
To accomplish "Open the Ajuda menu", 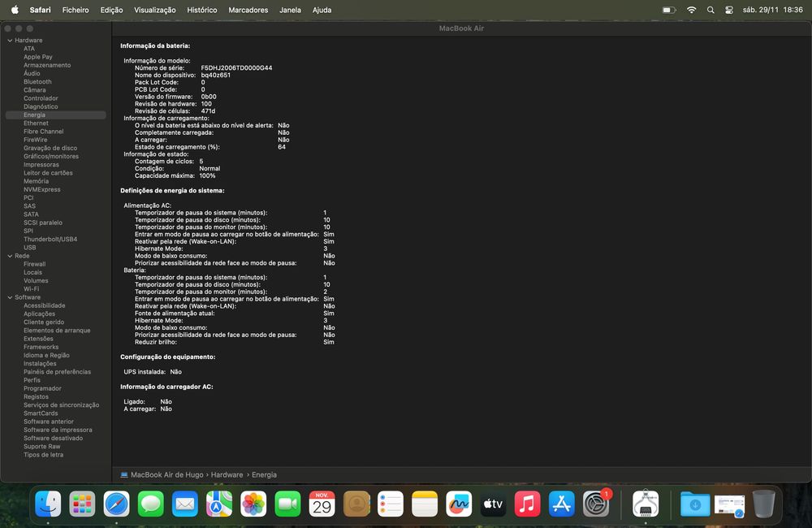I will pos(322,10).
